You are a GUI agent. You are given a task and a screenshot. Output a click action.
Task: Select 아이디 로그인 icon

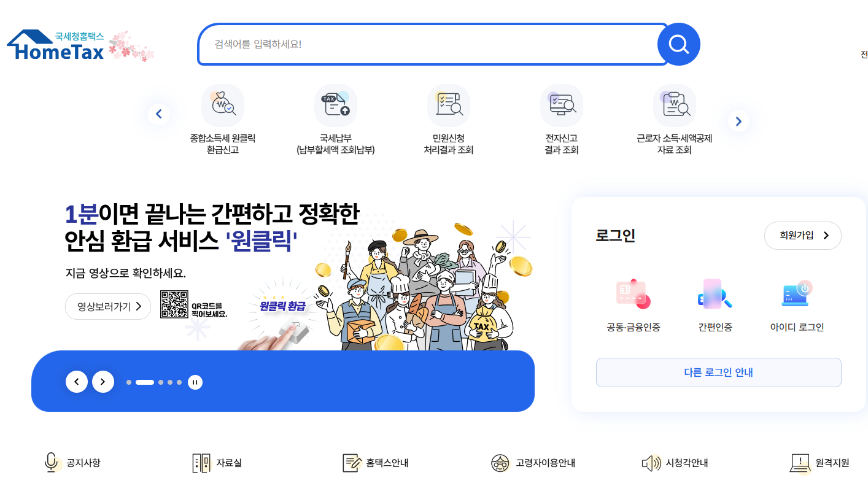(797, 294)
